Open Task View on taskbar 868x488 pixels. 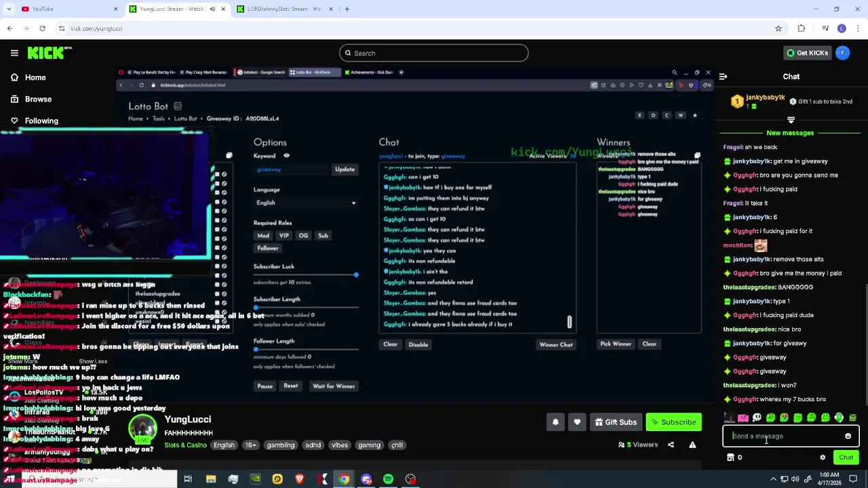188,479
